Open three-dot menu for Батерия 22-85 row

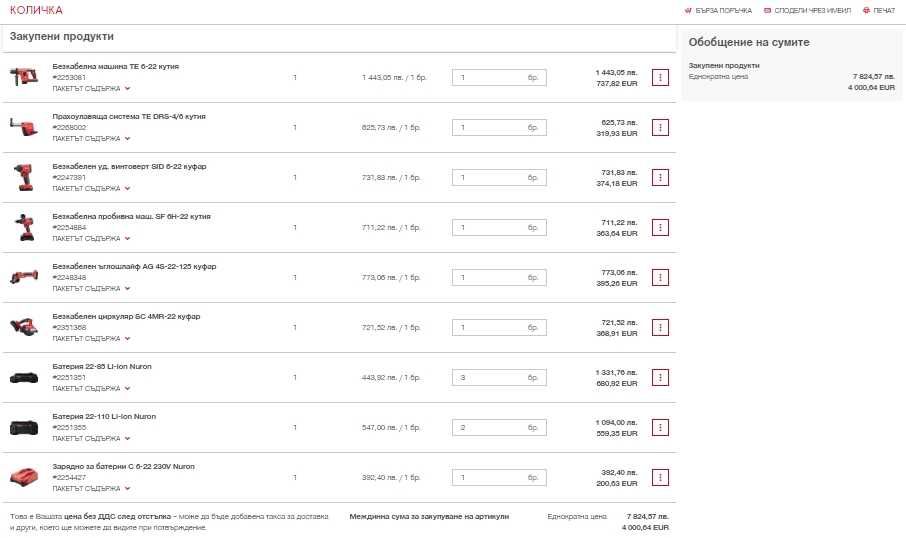coord(660,377)
